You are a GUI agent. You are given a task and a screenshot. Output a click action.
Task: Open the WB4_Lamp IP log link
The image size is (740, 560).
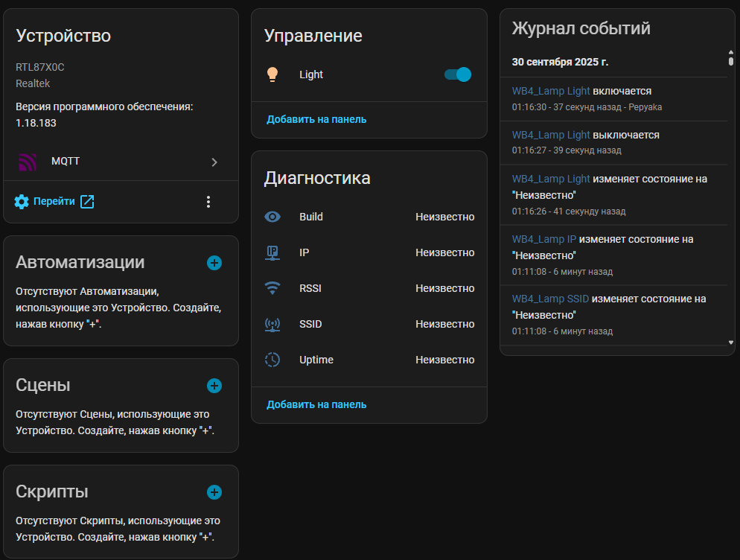point(544,240)
